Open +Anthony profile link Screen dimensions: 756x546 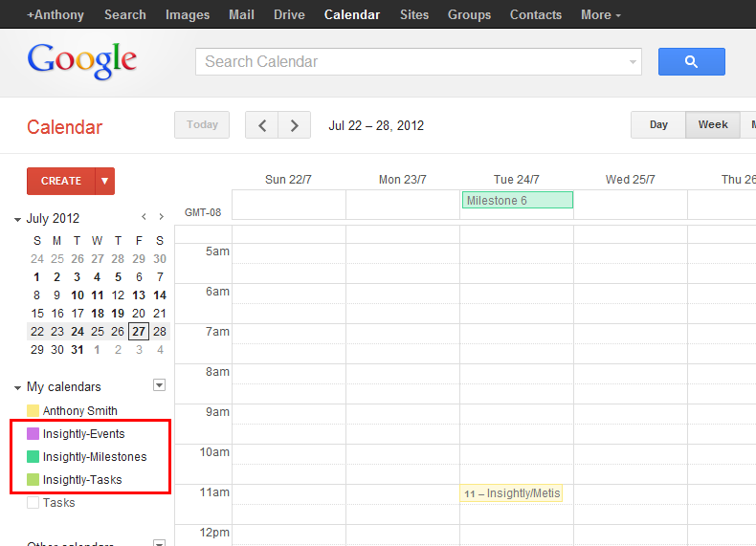56,15
